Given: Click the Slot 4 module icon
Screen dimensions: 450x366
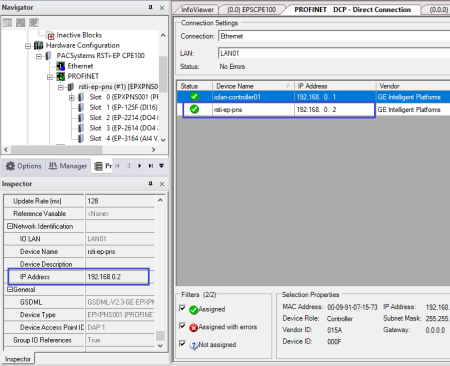Looking at the screenshot, I should pos(81,138).
